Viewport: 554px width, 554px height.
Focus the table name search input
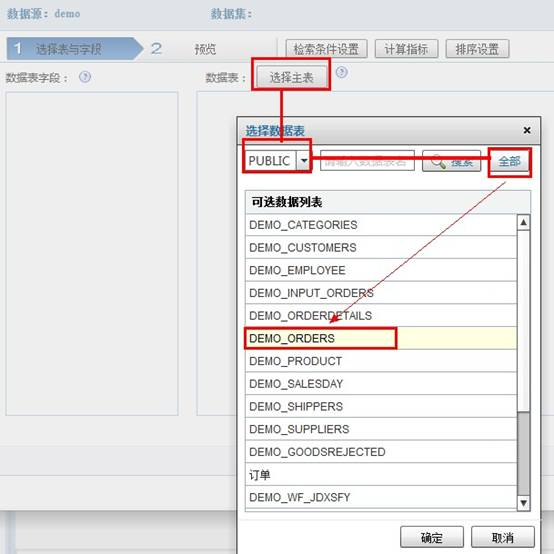[x=367, y=161]
